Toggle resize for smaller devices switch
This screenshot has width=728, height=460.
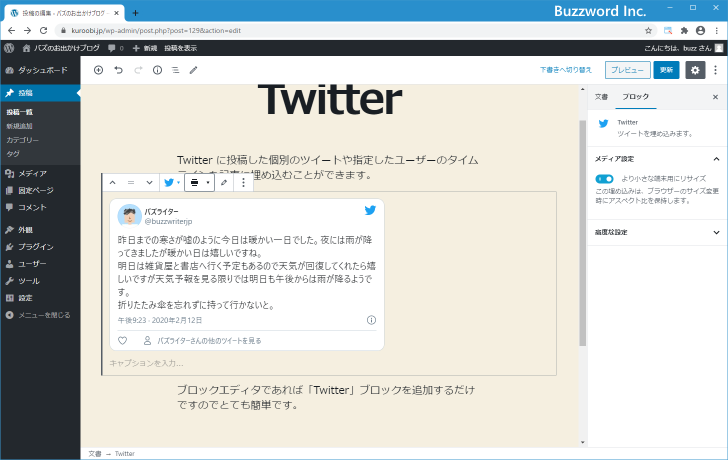pos(604,179)
